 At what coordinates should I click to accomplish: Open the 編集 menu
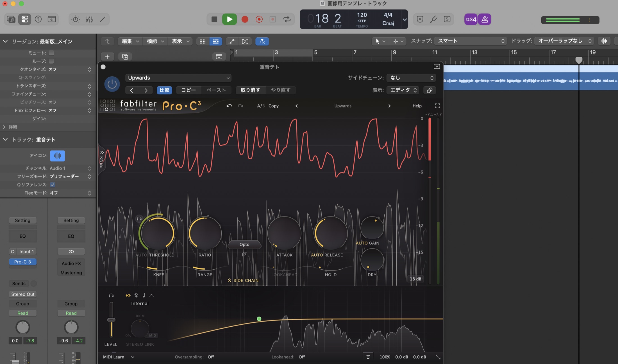[x=130, y=41]
